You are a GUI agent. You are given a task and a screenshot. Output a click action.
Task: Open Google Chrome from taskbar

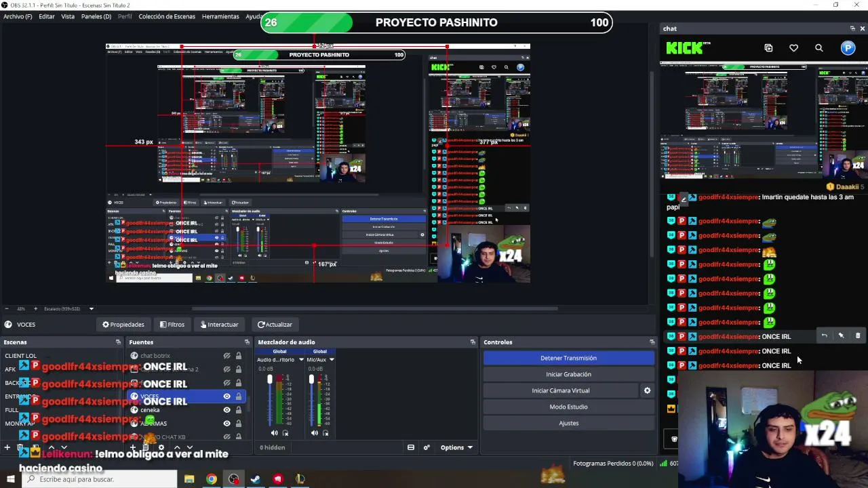(212, 479)
